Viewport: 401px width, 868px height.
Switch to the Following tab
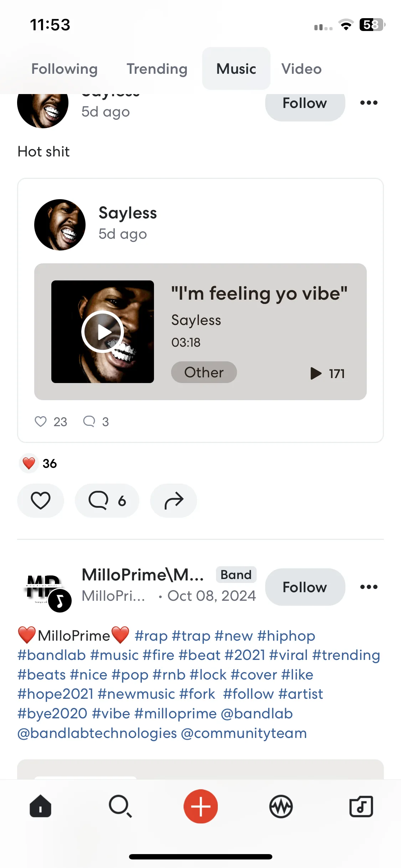pyautogui.click(x=65, y=69)
